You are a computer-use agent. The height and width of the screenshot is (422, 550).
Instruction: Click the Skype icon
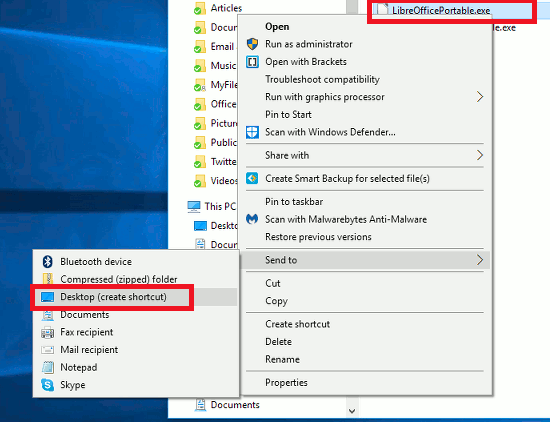point(47,385)
